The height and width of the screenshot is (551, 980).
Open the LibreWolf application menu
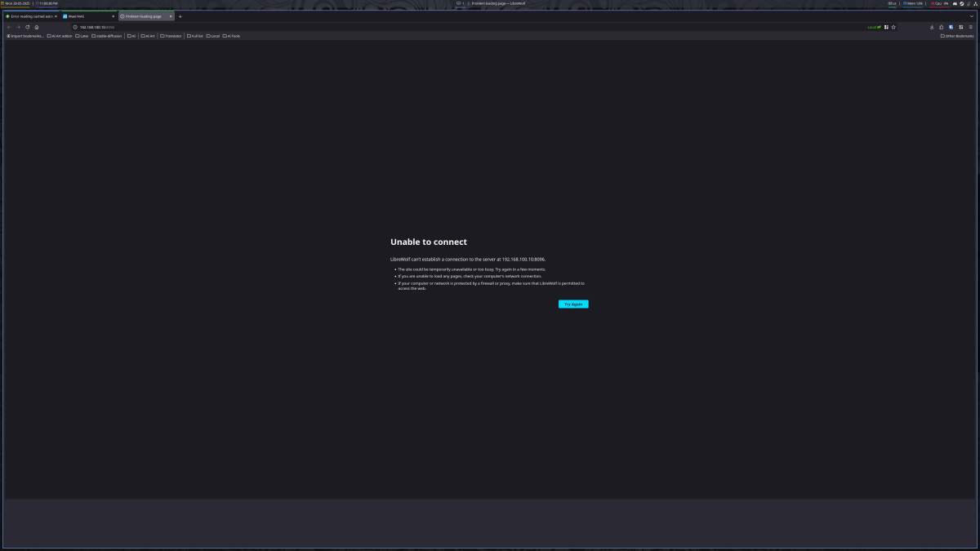970,27
